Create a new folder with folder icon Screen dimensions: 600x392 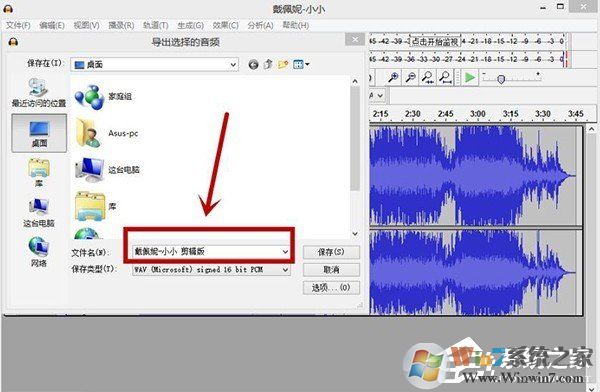tap(283, 64)
